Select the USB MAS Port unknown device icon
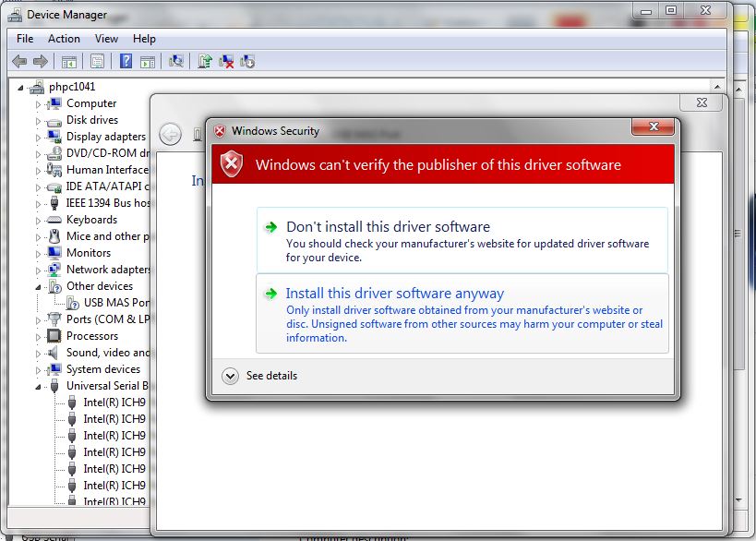 point(73,303)
